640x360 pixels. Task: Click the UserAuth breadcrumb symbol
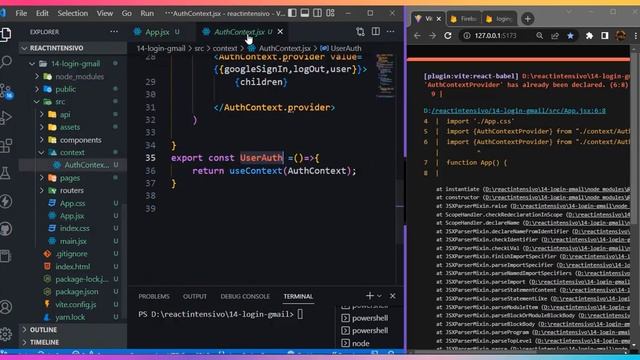(x=346, y=48)
